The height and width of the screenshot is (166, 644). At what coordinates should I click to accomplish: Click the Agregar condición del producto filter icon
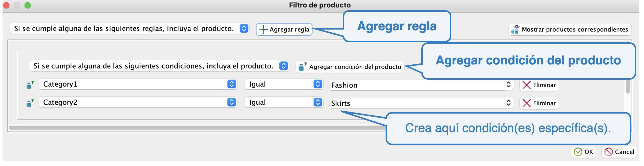point(303,67)
